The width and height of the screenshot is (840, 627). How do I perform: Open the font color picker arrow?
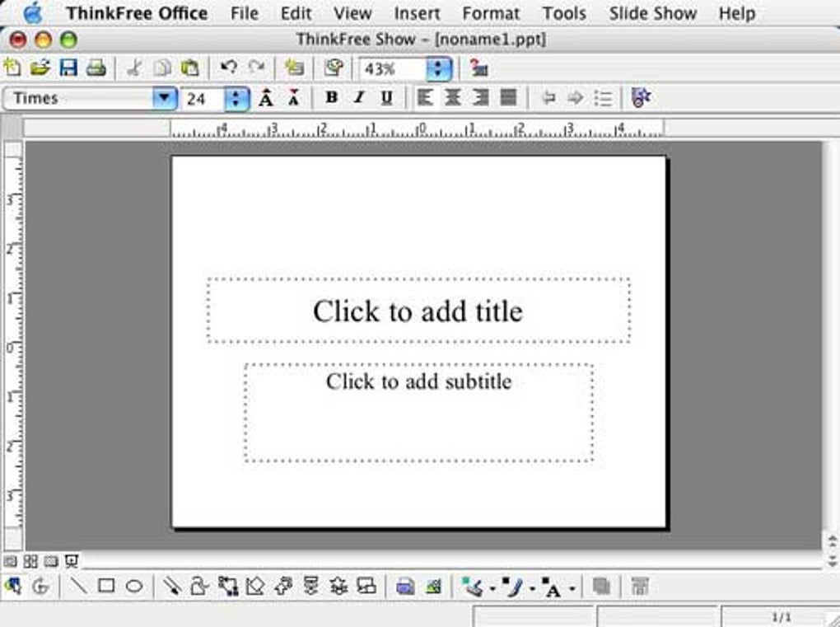coord(572,588)
